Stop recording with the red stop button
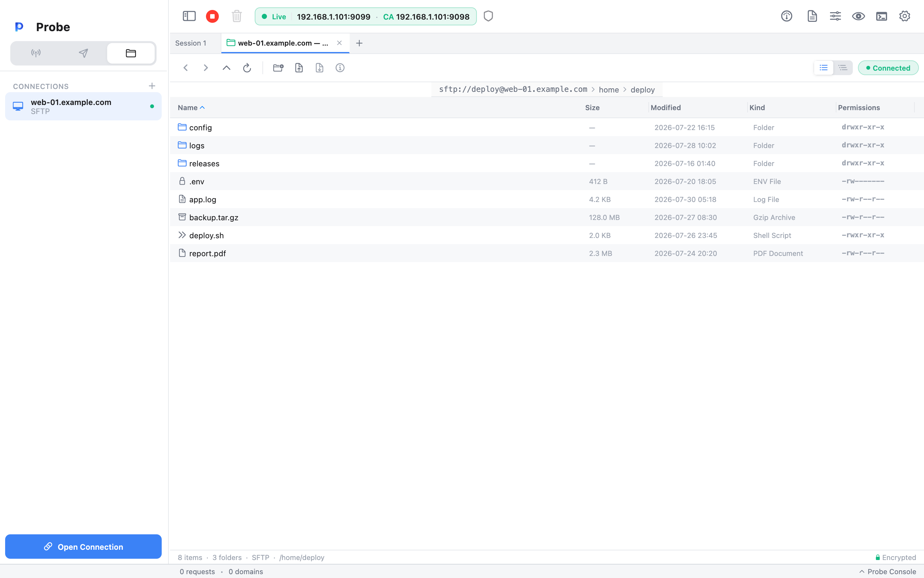The width and height of the screenshot is (924, 578). 212,16
